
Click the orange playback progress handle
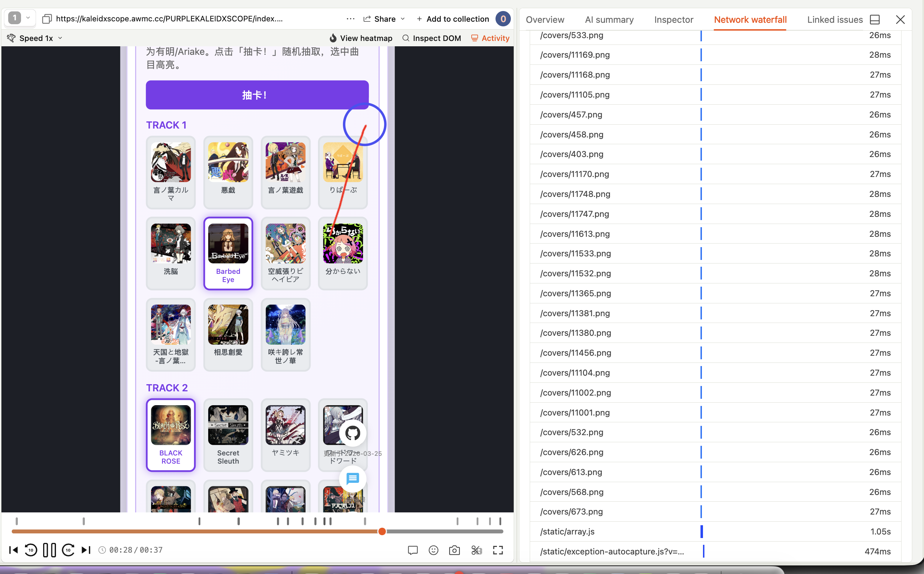(x=382, y=532)
